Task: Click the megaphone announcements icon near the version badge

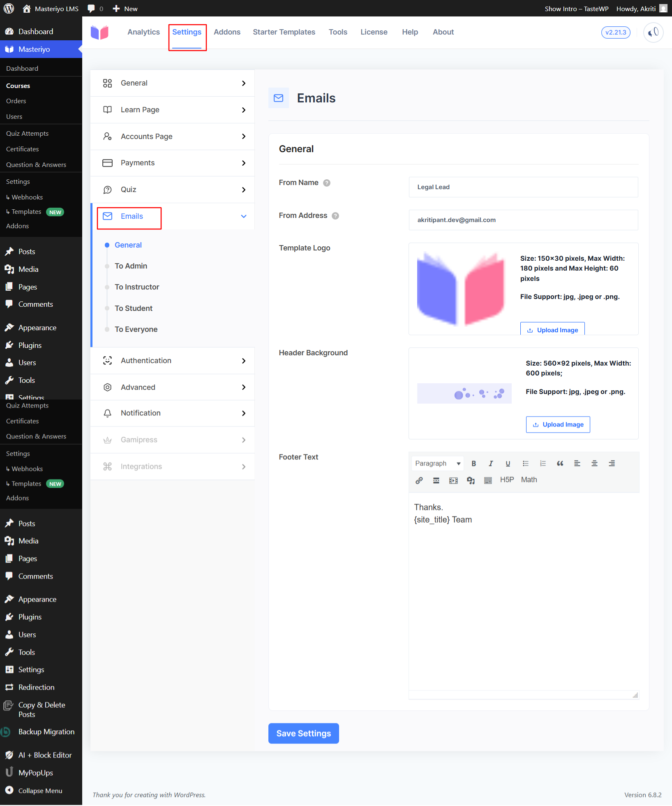Action: click(653, 32)
